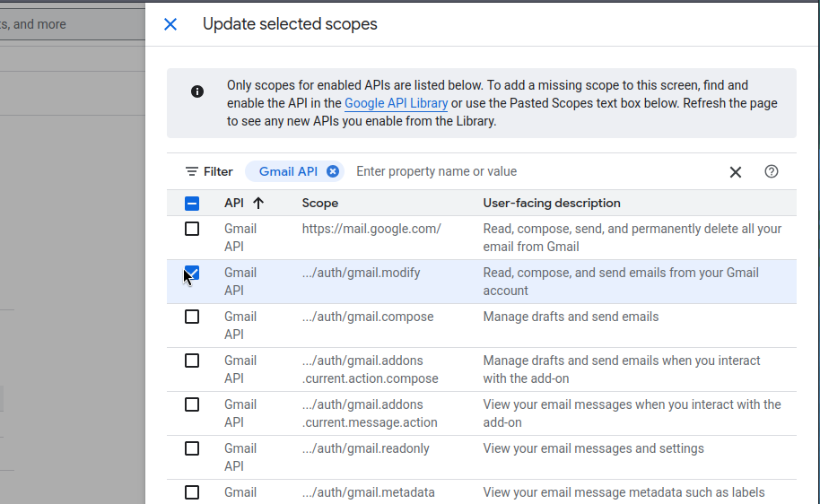The image size is (820, 504).
Task: Open the filter help question-mark icon
Action: pyautogui.click(x=772, y=171)
